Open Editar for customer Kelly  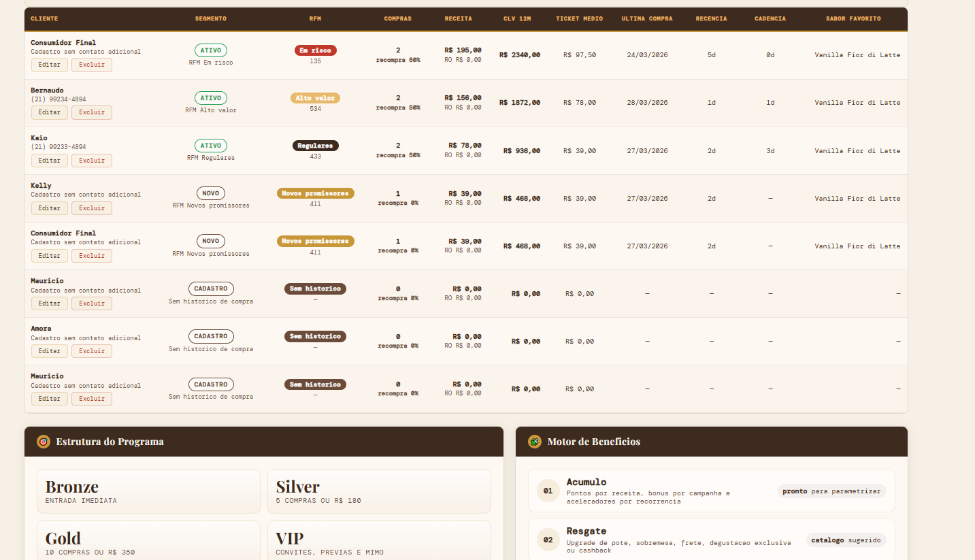click(49, 208)
